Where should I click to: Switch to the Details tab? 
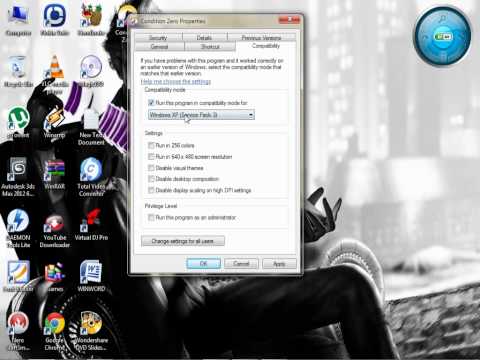(x=204, y=37)
